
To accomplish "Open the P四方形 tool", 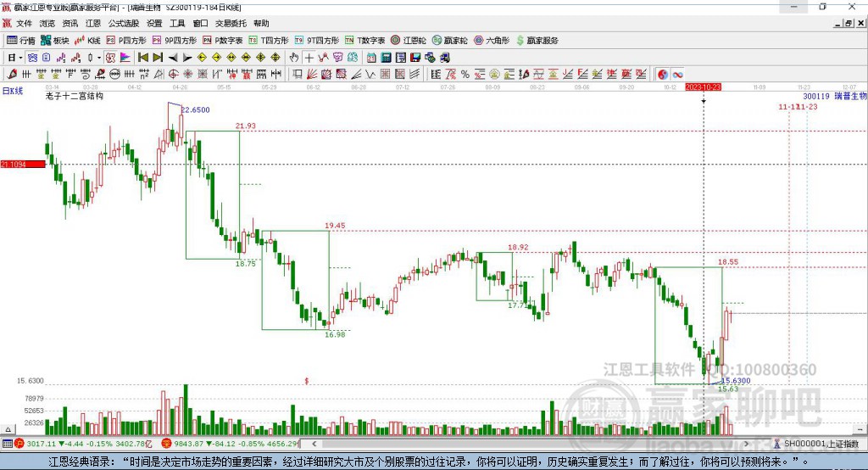I will click(x=125, y=41).
